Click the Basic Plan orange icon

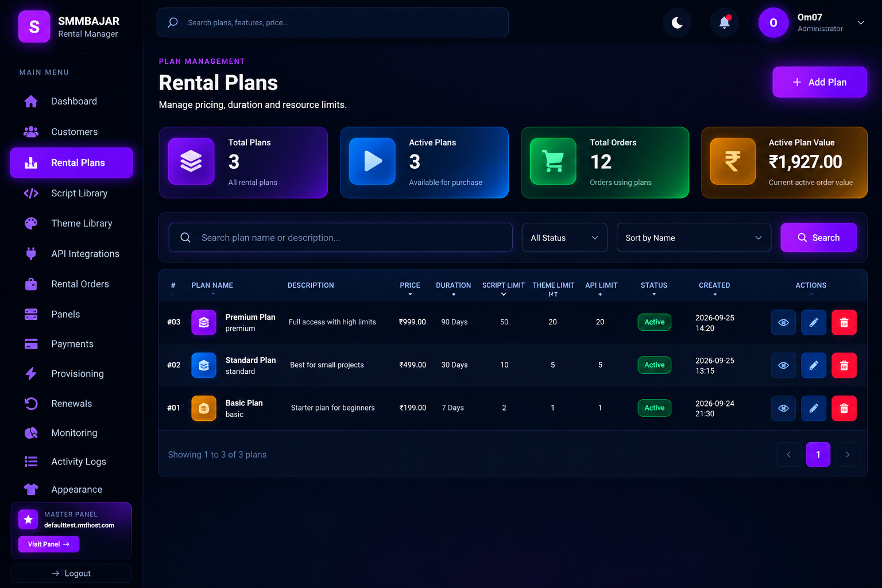click(x=204, y=408)
